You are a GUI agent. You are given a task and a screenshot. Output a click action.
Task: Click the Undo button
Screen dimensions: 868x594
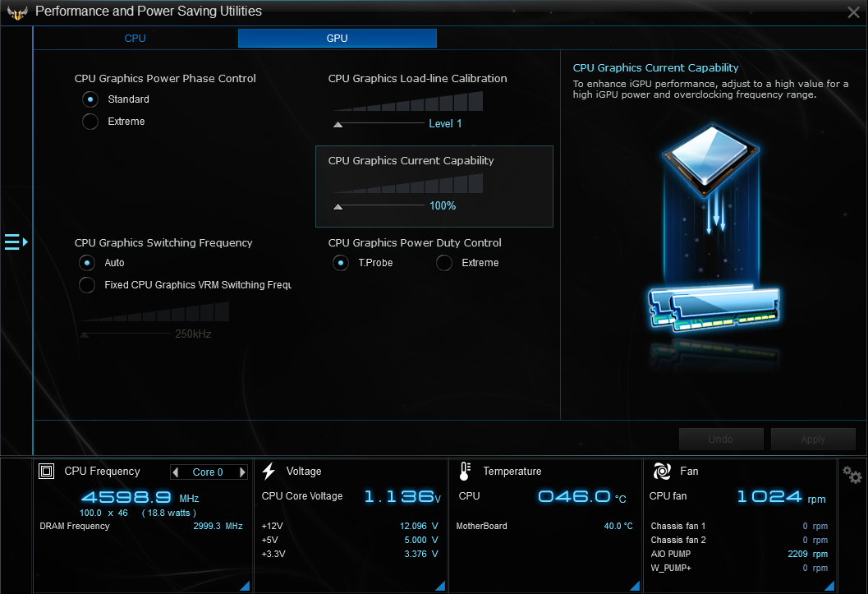(721, 439)
